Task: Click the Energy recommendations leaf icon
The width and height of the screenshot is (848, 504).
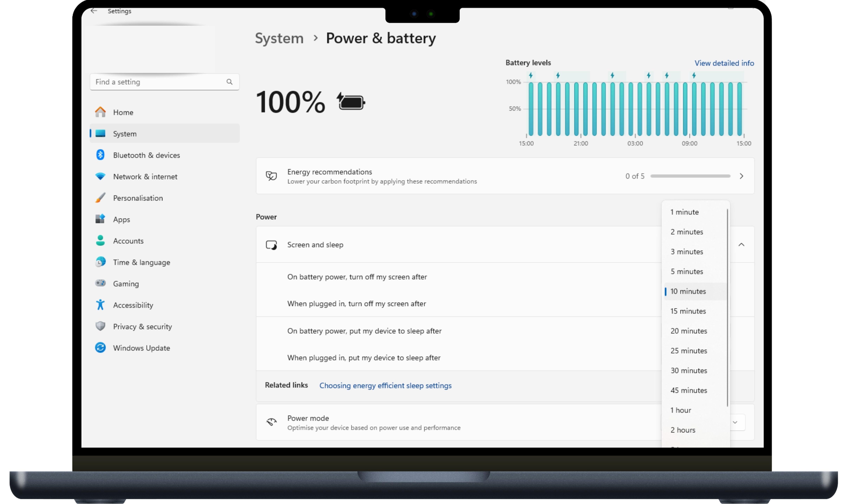Action: (x=271, y=176)
